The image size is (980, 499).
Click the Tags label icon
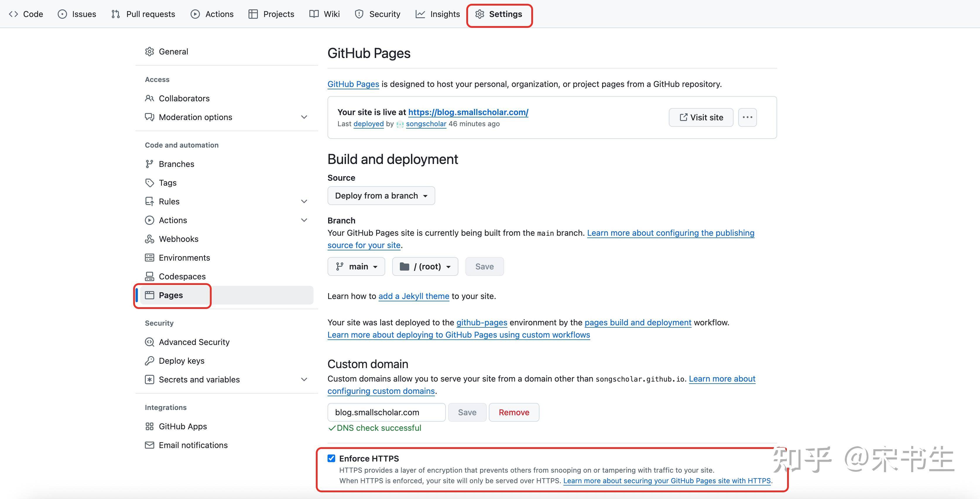(150, 183)
